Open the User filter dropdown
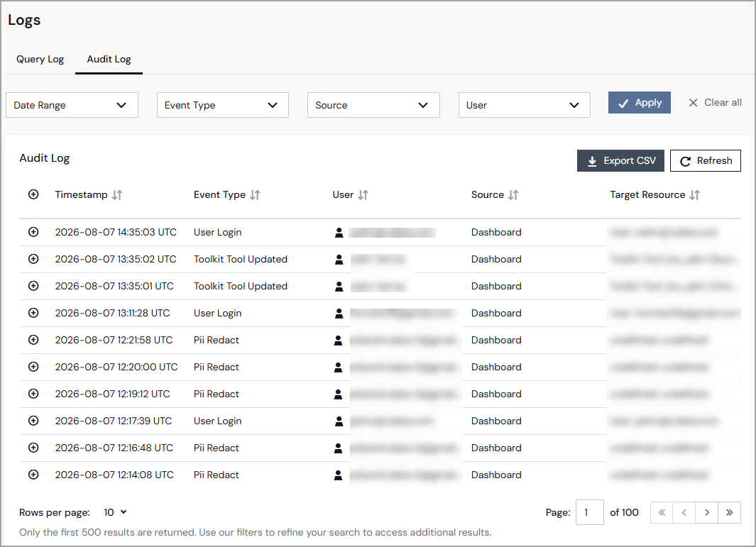 coord(525,105)
